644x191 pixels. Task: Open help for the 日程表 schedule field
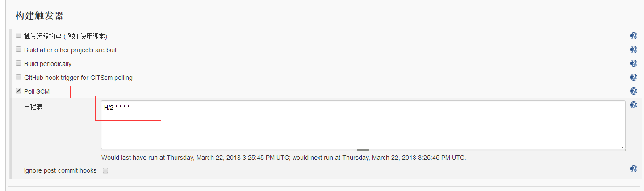click(633, 105)
